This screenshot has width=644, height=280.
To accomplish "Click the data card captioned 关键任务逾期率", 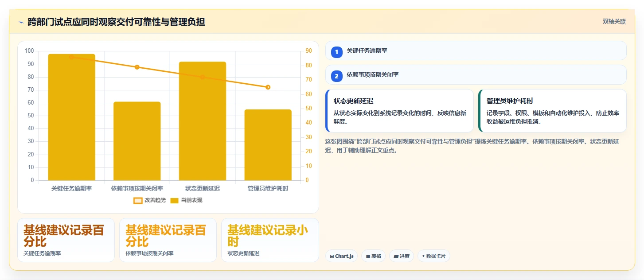I will [66, 240].
